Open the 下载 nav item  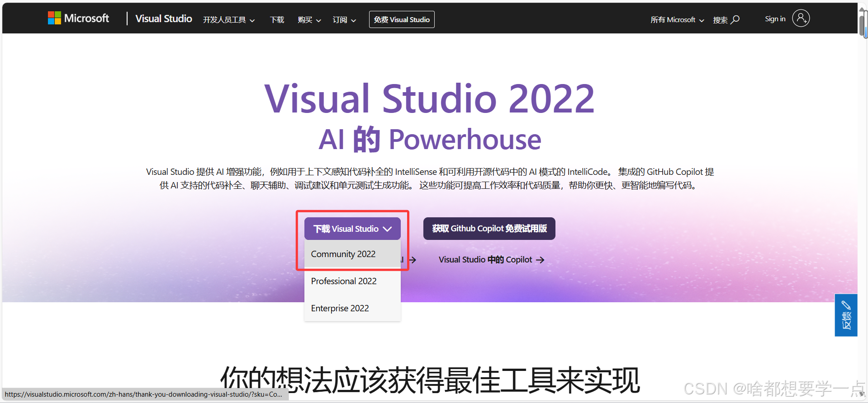(x=277, y=20)
